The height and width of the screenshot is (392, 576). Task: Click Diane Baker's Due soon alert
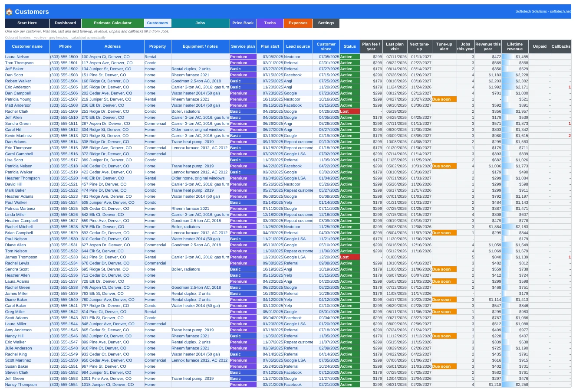444,300
